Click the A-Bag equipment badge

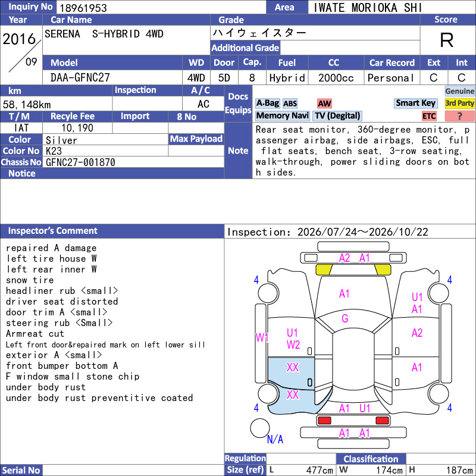[x=267, y=103]
